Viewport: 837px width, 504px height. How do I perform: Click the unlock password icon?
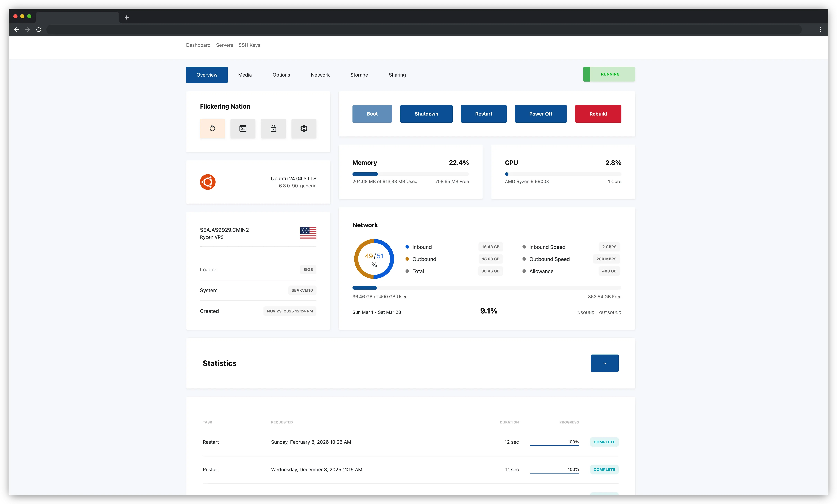[x=273, y=128]
